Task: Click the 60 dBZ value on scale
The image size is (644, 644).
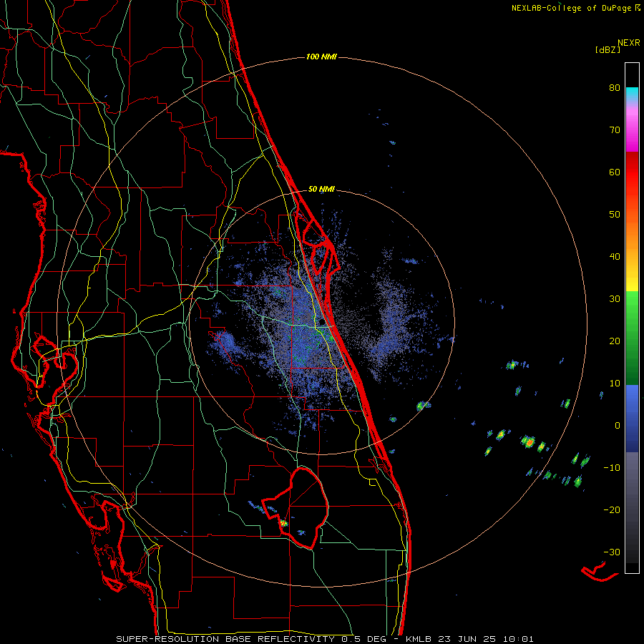Action: [x=615, y=172]
